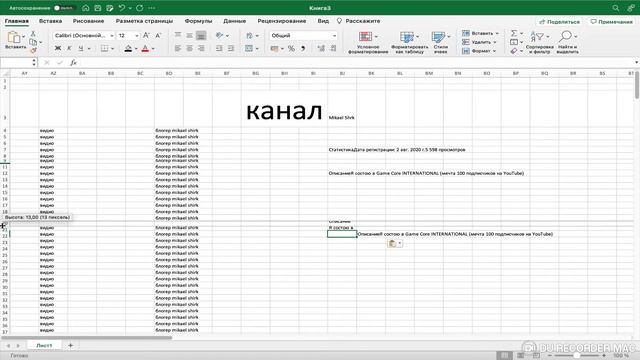Click the Wrap text icon

pos(249,36)
